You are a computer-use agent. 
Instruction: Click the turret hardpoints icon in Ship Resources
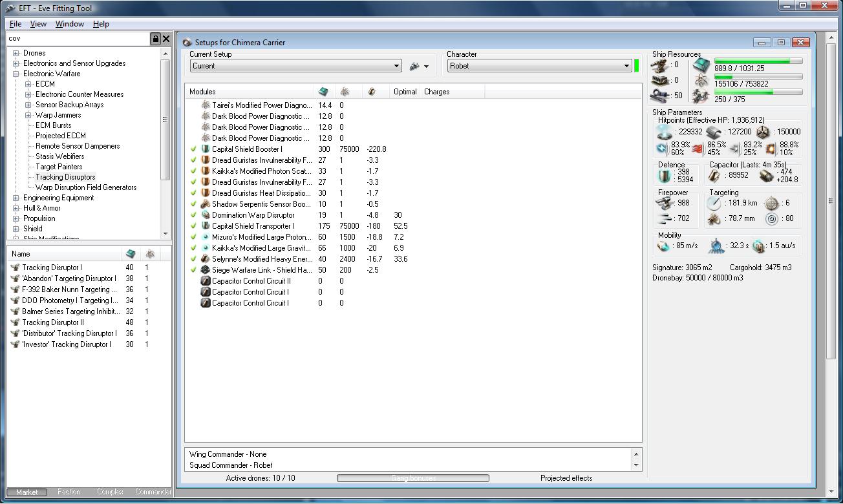(x=659, y=65)
